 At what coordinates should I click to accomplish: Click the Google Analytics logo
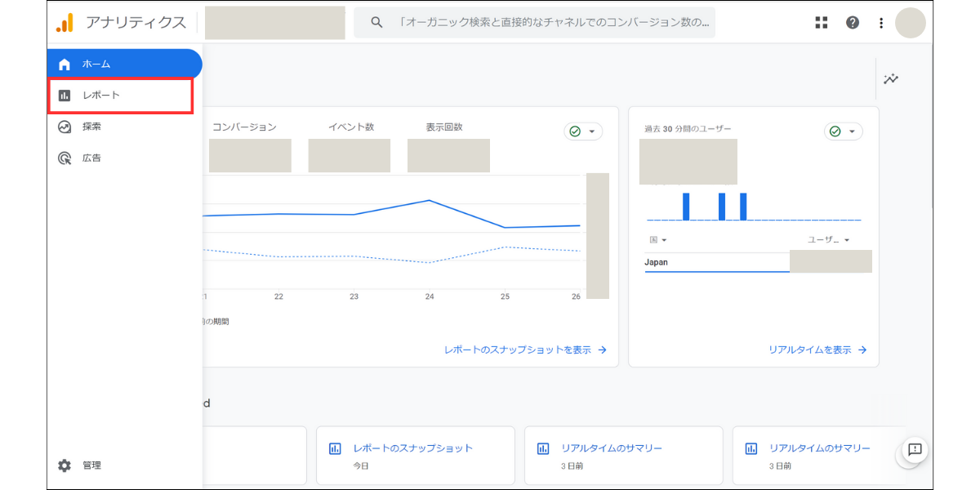[65, 23]
